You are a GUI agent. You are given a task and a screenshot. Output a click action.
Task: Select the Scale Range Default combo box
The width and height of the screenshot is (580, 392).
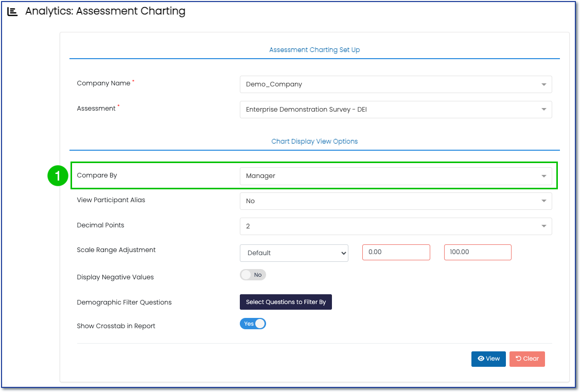click(294, 253)
